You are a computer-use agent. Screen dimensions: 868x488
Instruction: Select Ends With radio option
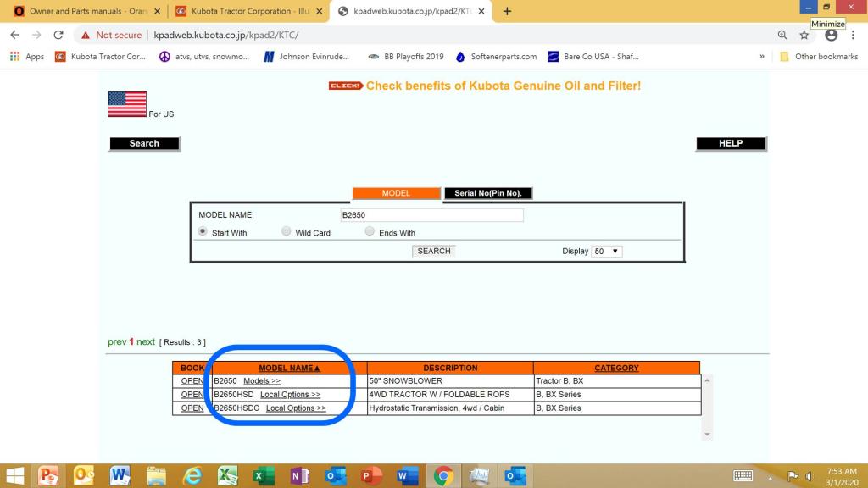(370, 231)
